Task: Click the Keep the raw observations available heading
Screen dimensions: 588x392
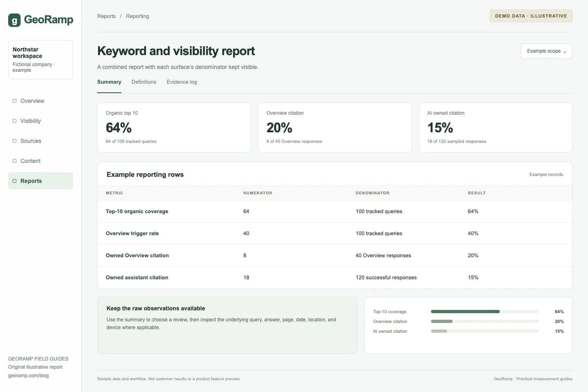Action: pos(156,308)
